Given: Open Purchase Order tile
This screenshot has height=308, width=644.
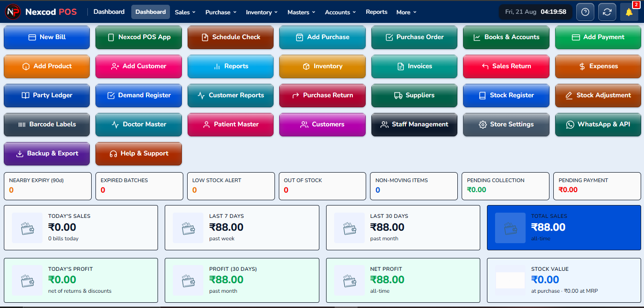Looking at the screenshot, I should coord(414,37).
